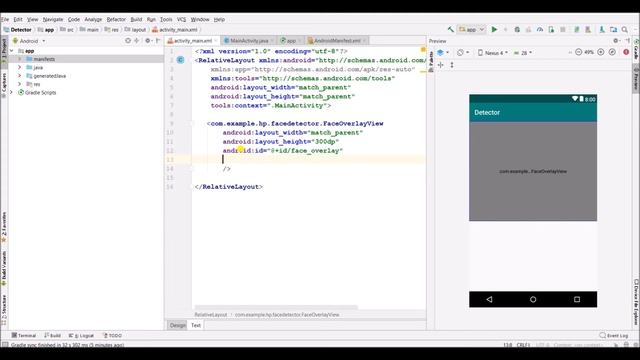640x360 pixels.
Task: Open the Event Log
Action: tap(614, 336)
